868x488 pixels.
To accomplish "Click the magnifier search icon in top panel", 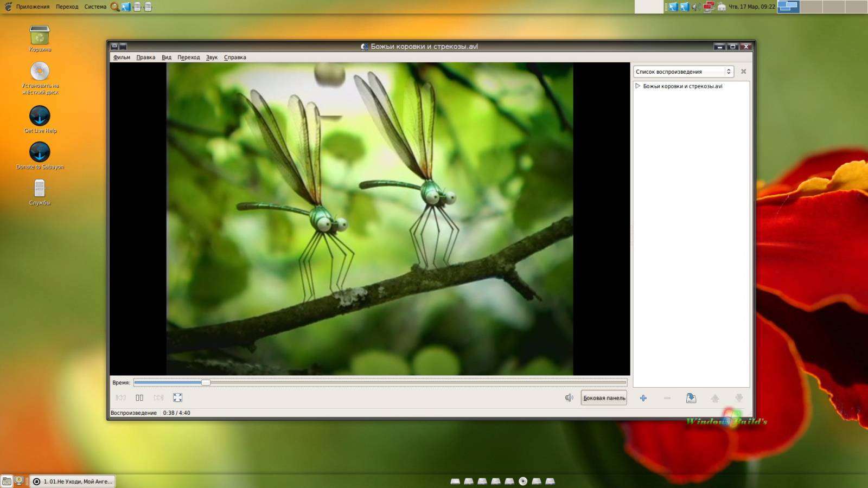I will pyautogui.click(x=115, y=7).
